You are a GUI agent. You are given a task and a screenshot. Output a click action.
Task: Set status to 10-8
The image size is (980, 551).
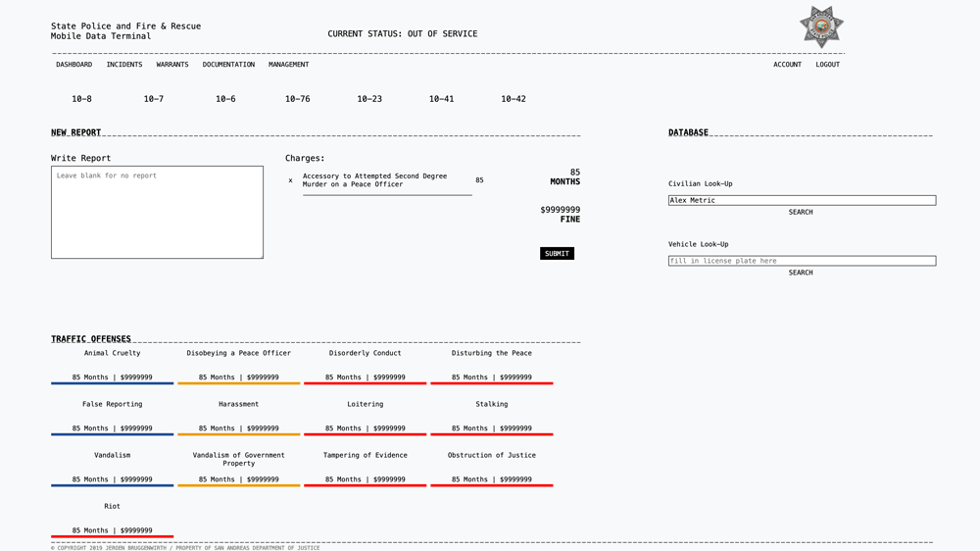pos(81,99)
